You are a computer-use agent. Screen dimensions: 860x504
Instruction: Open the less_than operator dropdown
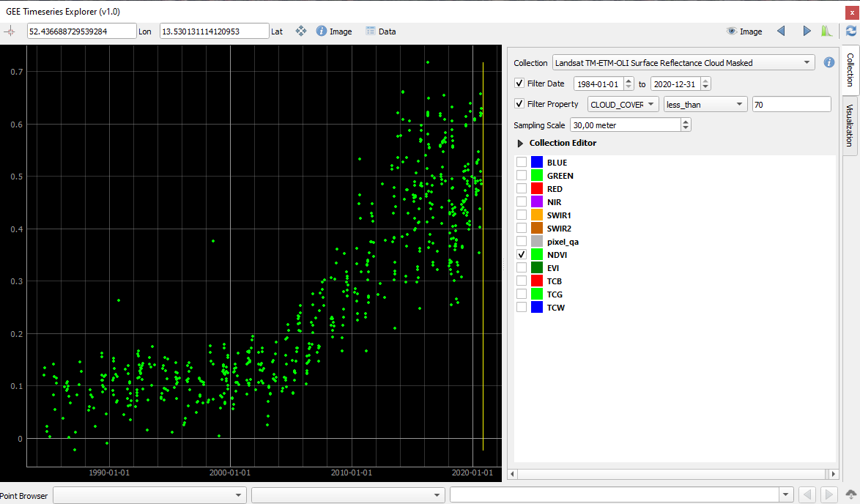pos(705,104)
